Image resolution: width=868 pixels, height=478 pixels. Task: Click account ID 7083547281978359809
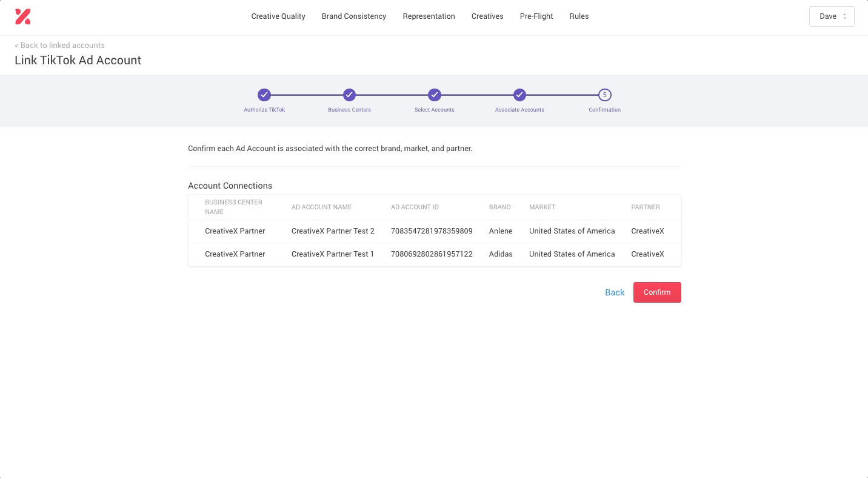(432, 231)
